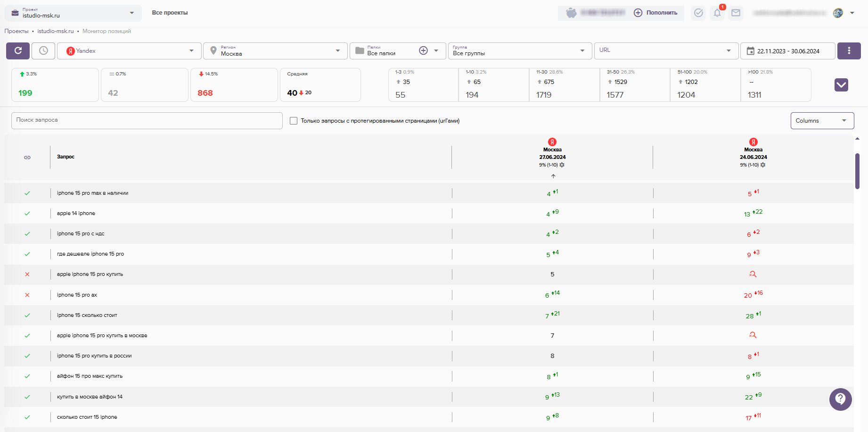Click the unchanged positions card 42
This screenshot has width=868, height=432.
pos(144,85)
